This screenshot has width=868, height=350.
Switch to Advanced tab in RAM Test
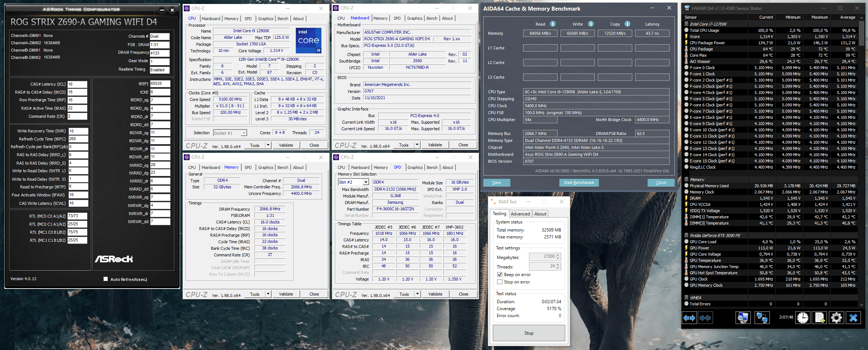pos(520,214)
